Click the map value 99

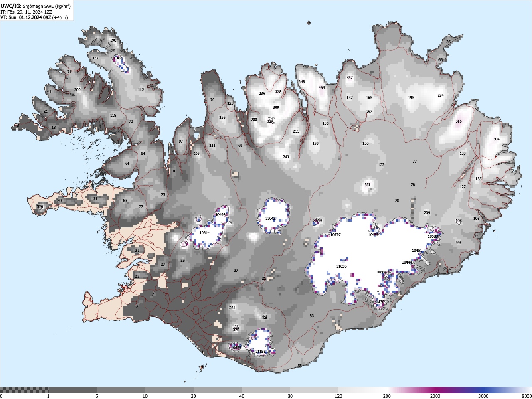pos(458,243)
